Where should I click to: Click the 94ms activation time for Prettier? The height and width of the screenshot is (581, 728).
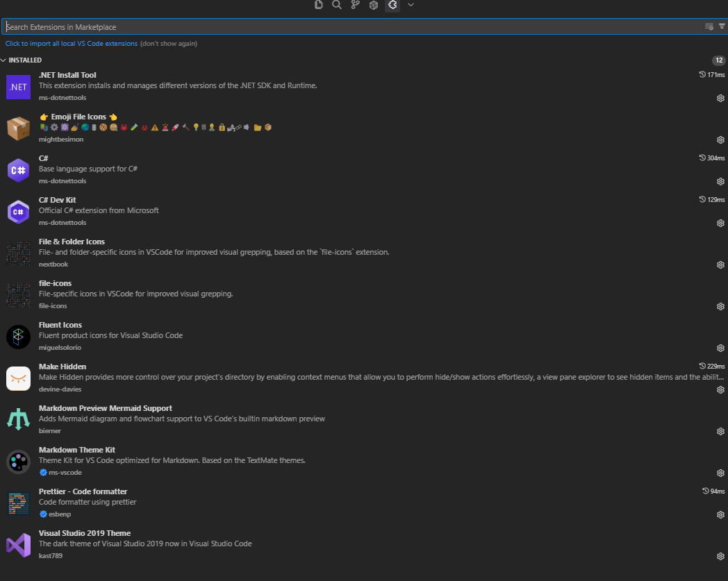coord(713,491)
